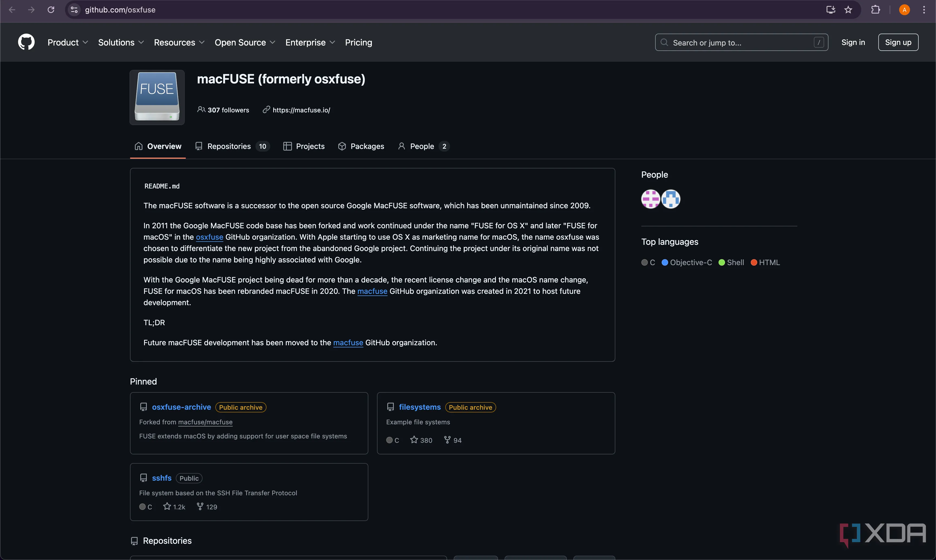Open the https://macfuse.io/ link
The image size is (936, 560).
tap(301, 110)
